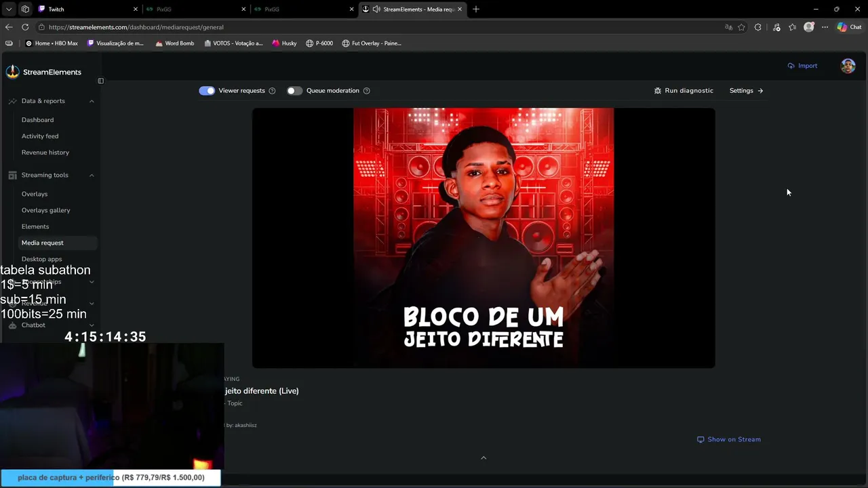Switch to the Twitch browser tab
This screenshot has width=868, height=488.
pos(87,9)
